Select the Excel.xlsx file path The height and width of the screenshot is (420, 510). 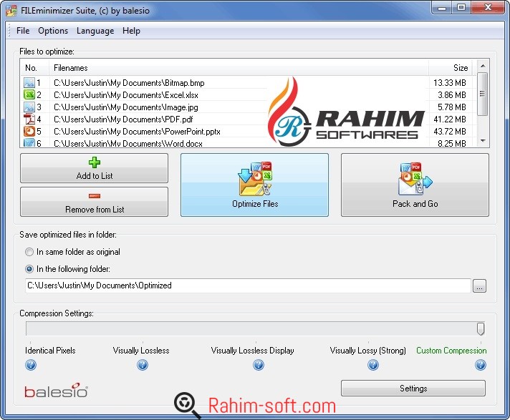(126, 95)
